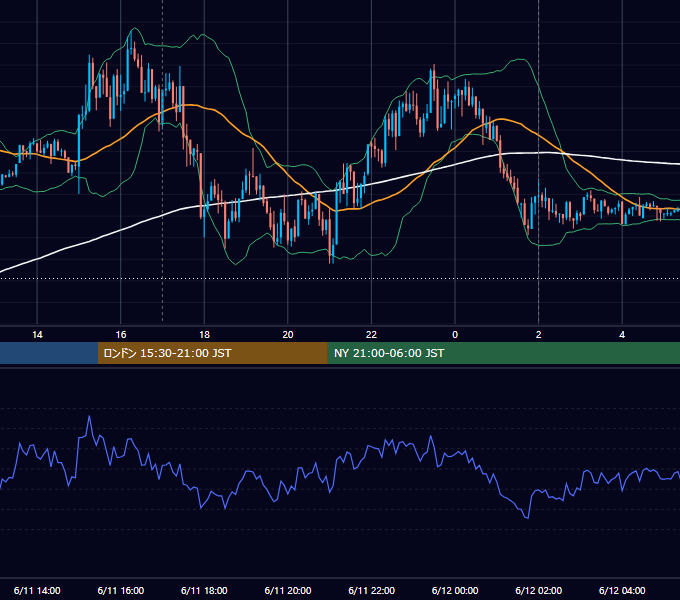Click the blue session bar before London
The height and width of the screenshot is (600, 680).
49,353
